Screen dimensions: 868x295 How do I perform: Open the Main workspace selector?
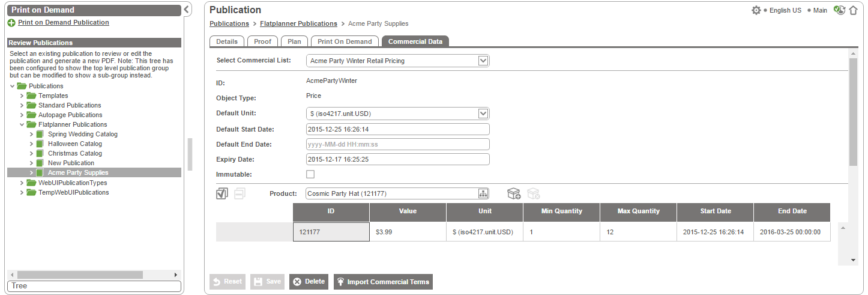[820, 10]
